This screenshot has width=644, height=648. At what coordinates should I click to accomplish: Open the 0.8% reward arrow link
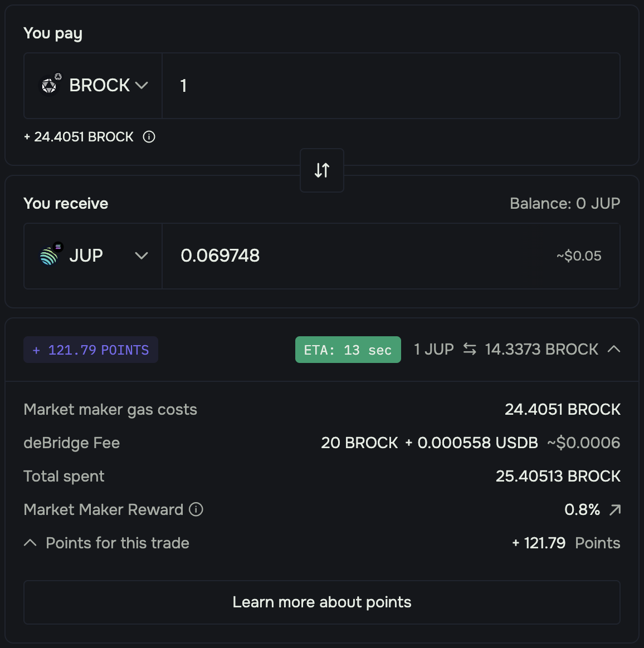615,510
